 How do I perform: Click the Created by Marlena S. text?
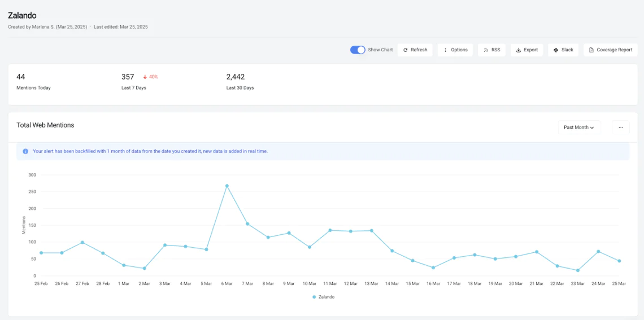pyautogui.click(x=47, y=27)
